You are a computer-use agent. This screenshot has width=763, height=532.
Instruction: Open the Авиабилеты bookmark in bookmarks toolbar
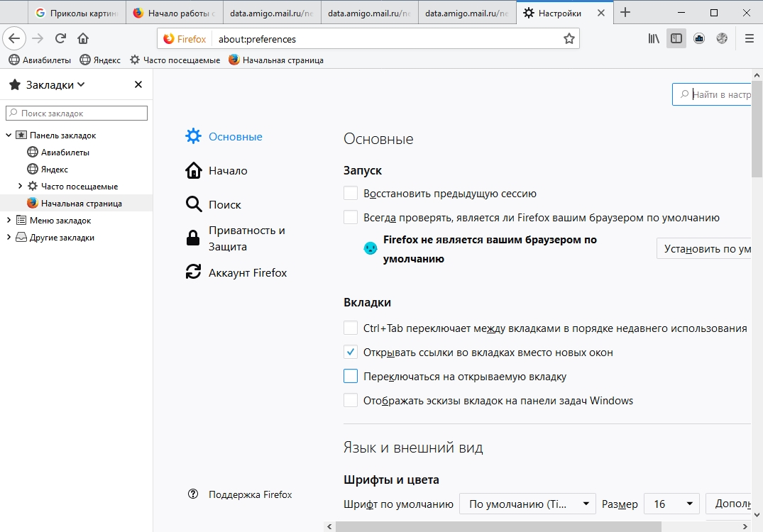point(40,60)
